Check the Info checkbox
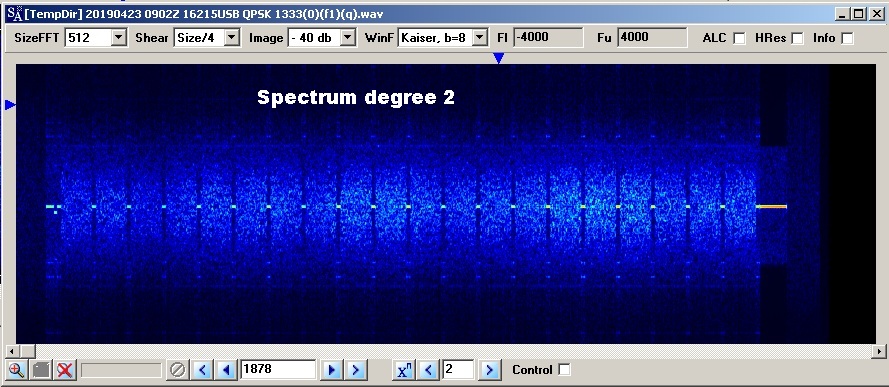This screenshot has height=387, width=889. (847, 39)
